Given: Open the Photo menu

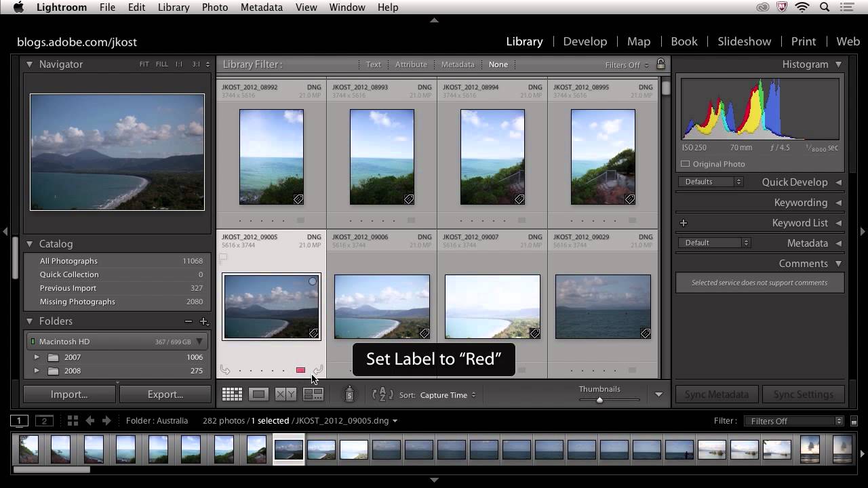Looking at the screenshot, I should click(x=215, y=7).
